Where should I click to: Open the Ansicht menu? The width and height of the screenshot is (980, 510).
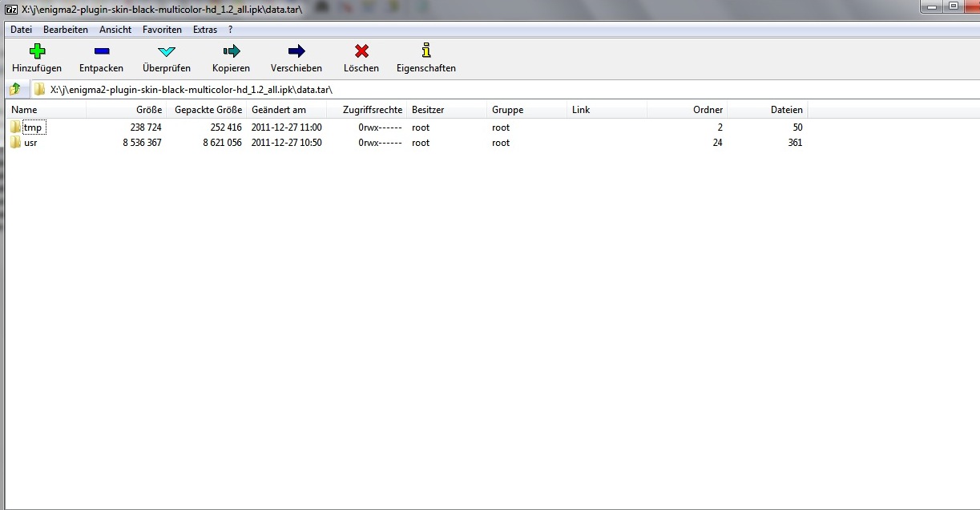115,30
